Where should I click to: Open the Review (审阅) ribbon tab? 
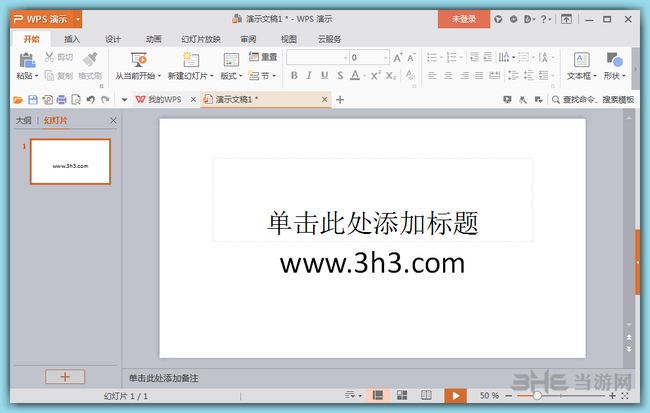coord(248,39)
